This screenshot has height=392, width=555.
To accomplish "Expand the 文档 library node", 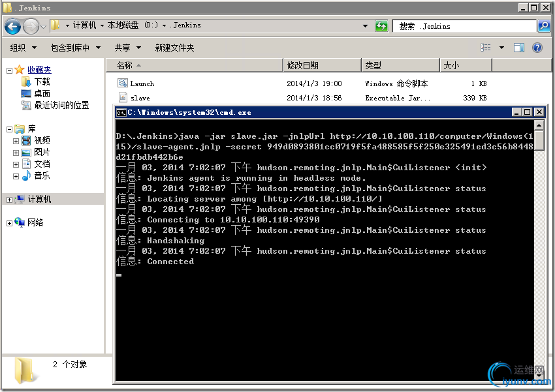I will [x=16, y=164].
